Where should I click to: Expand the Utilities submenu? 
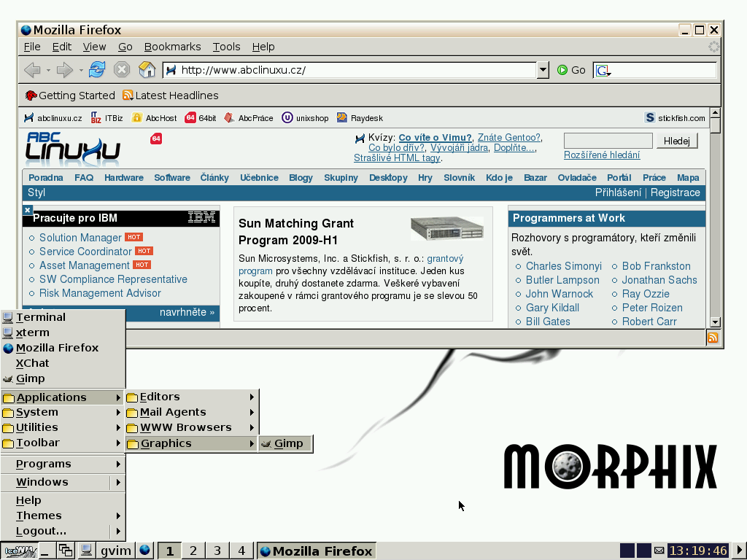pos(63,427)
